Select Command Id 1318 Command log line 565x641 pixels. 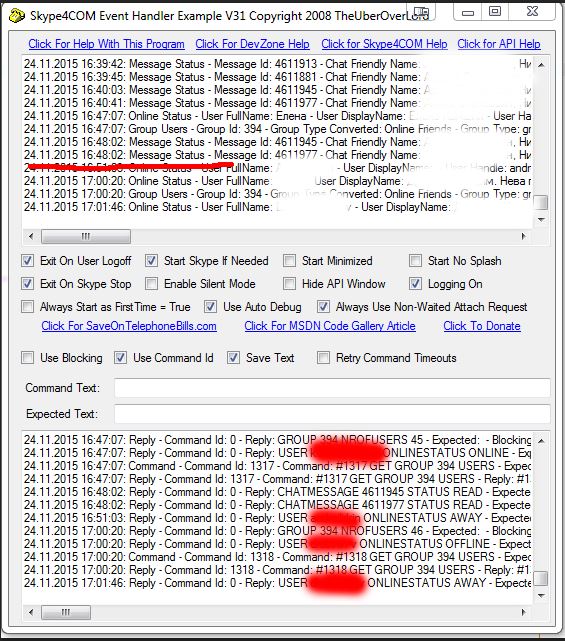[x=277, y=557]
